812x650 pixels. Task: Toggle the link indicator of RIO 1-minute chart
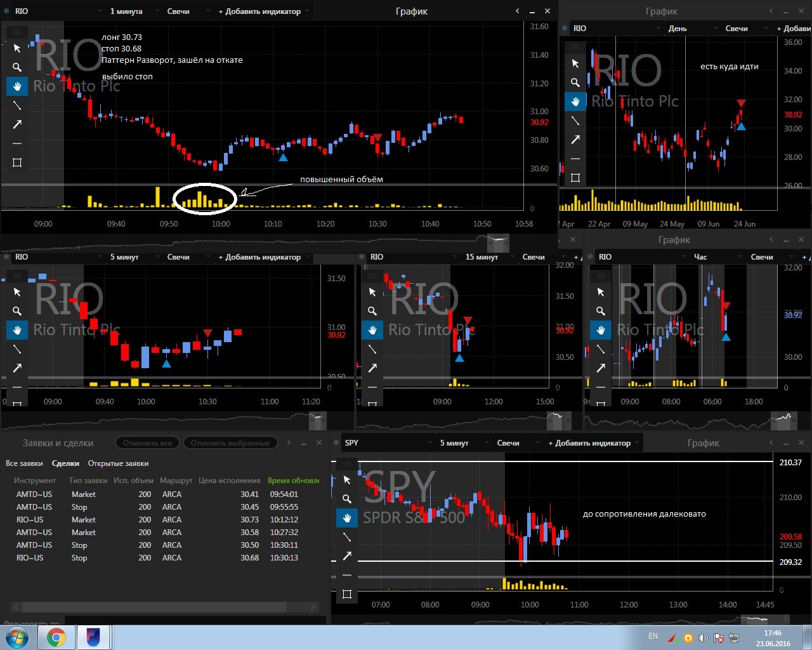pyautogui.click(x=6, y=11)
